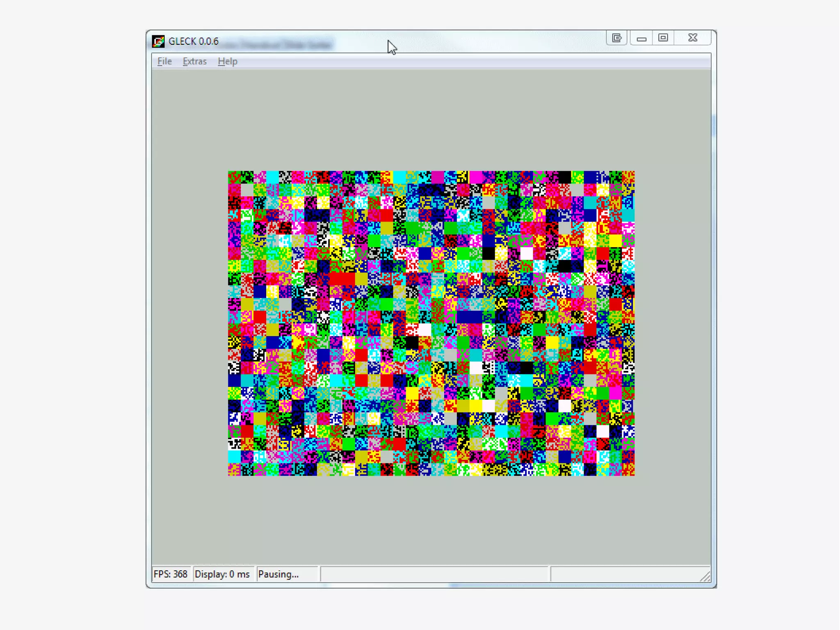The height and width of the screenshot is (630, 840).
Task: Click the wide empty status bar panel
Action: click(434, 574)
